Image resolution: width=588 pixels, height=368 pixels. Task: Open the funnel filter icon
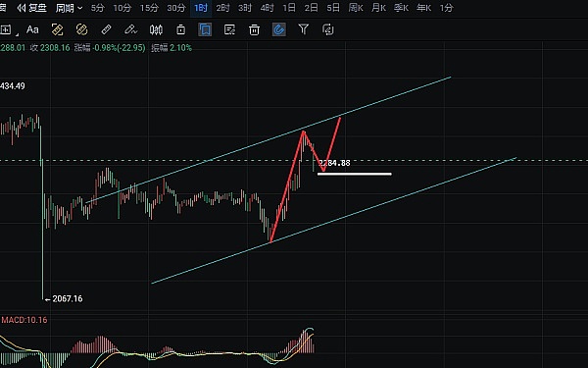pos(304,29)
